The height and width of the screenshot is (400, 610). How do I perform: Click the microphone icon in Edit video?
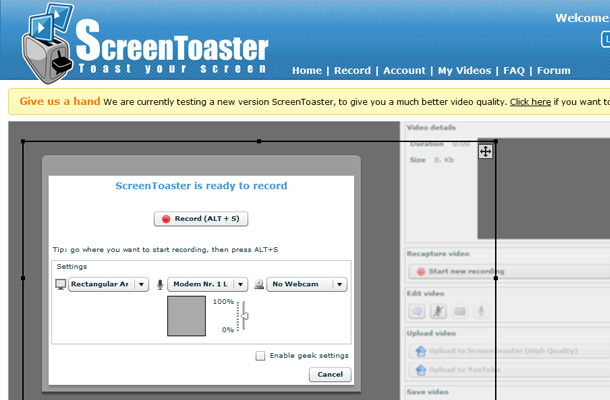[481, 311]
